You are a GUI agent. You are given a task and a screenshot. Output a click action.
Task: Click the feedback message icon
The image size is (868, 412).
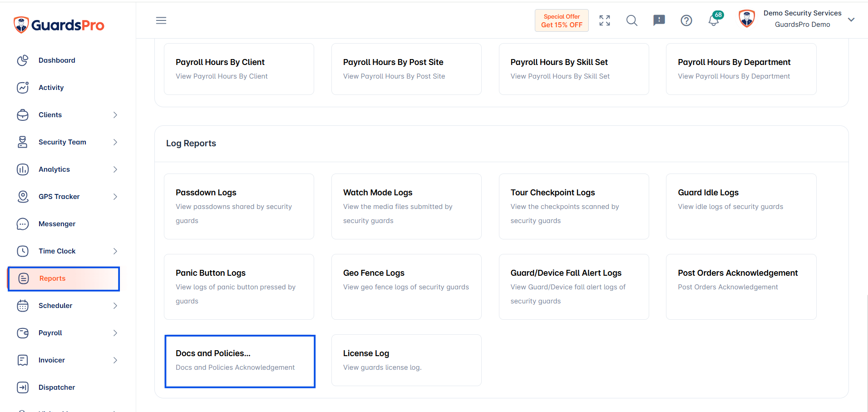point(659,20)
